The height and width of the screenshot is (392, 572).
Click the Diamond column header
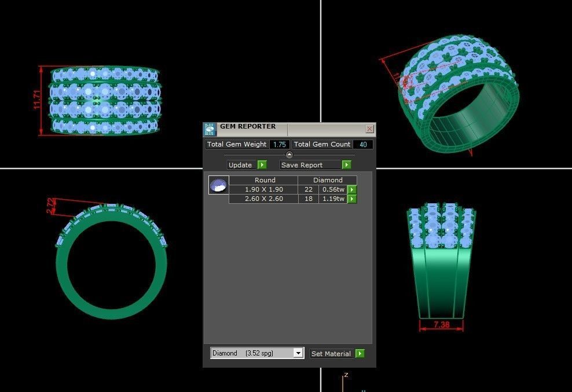(x=328, y=180)
